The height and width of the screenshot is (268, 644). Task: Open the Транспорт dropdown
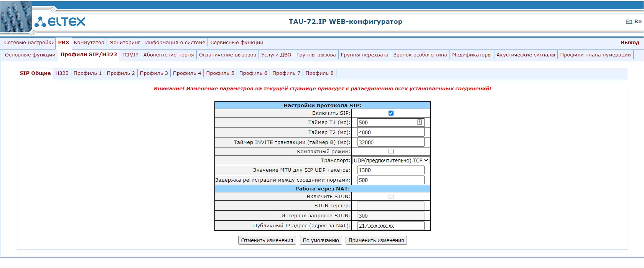point(391,160)
